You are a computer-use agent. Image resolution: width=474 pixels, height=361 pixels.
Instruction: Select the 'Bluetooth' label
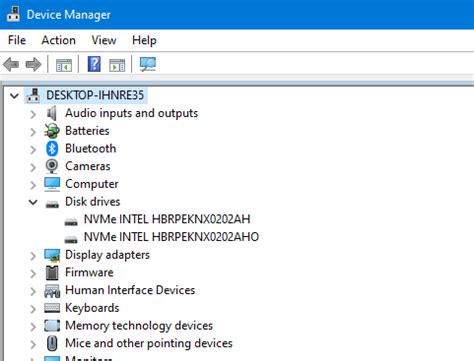(x=90, y=148)
